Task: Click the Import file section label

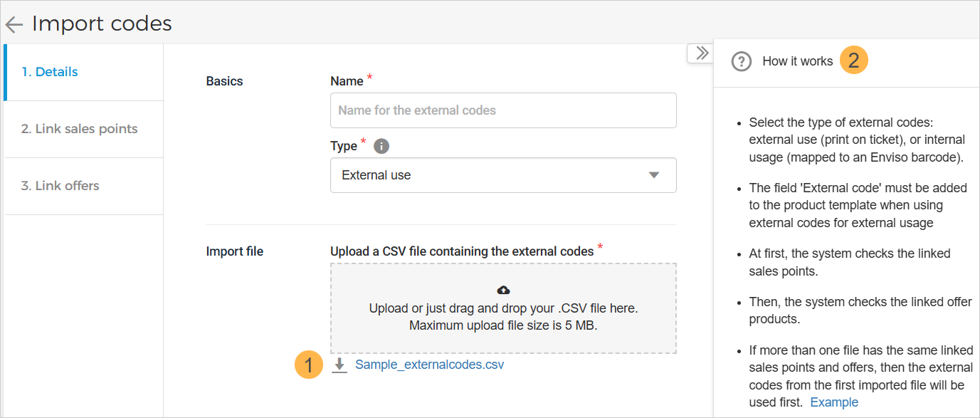Action: coord(234,251)
